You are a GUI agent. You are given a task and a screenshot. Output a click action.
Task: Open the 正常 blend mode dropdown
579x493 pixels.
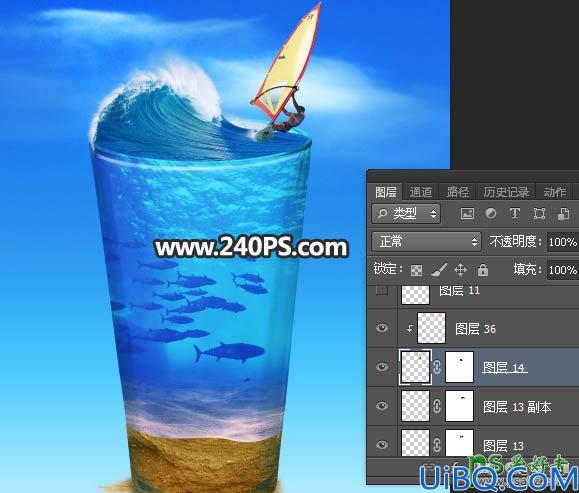point(426,242)
